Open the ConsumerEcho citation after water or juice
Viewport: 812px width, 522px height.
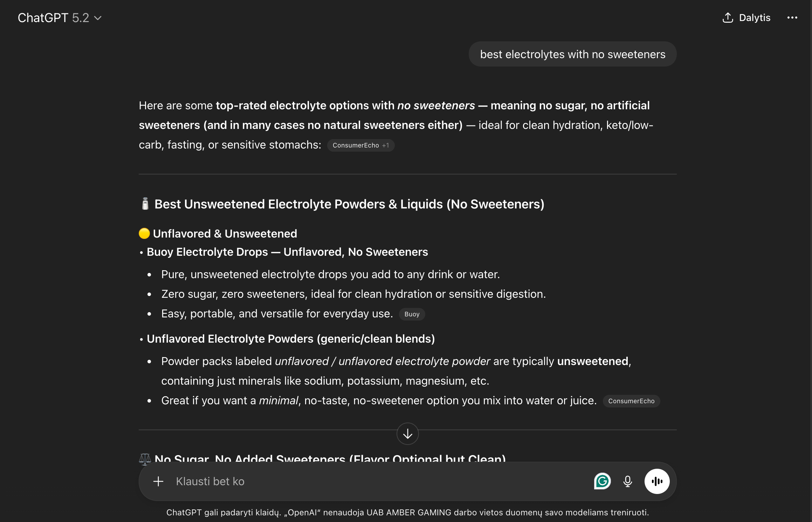pyautogui.click(x=631, y=401)
